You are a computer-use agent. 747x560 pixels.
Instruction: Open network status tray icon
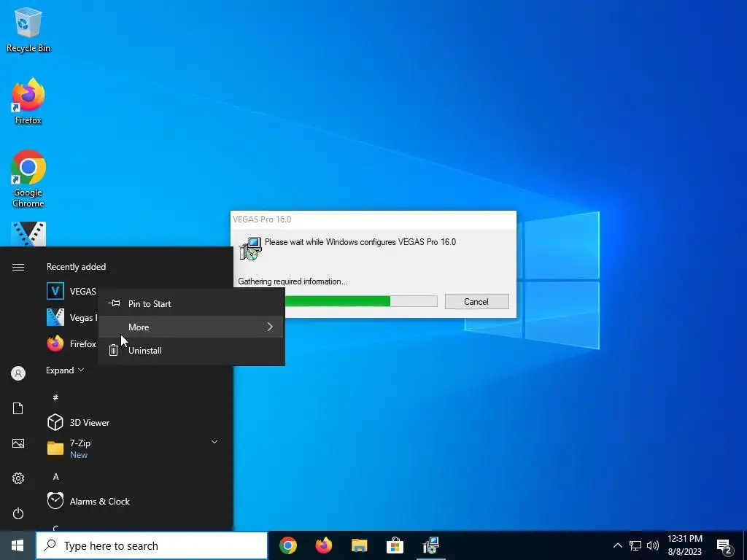click(635, 545)
